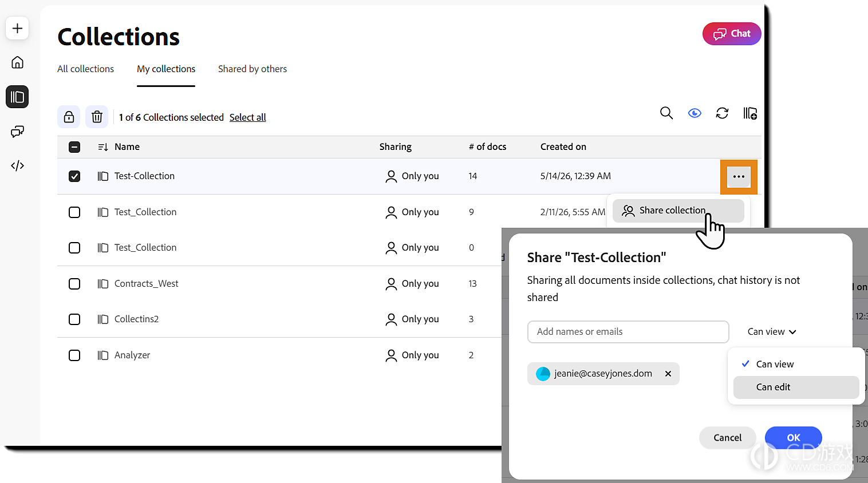The width and height of the screenshot is (868, 483).
Task: Expand the Can view permission dropdown
Action: [x=772, y=332]
